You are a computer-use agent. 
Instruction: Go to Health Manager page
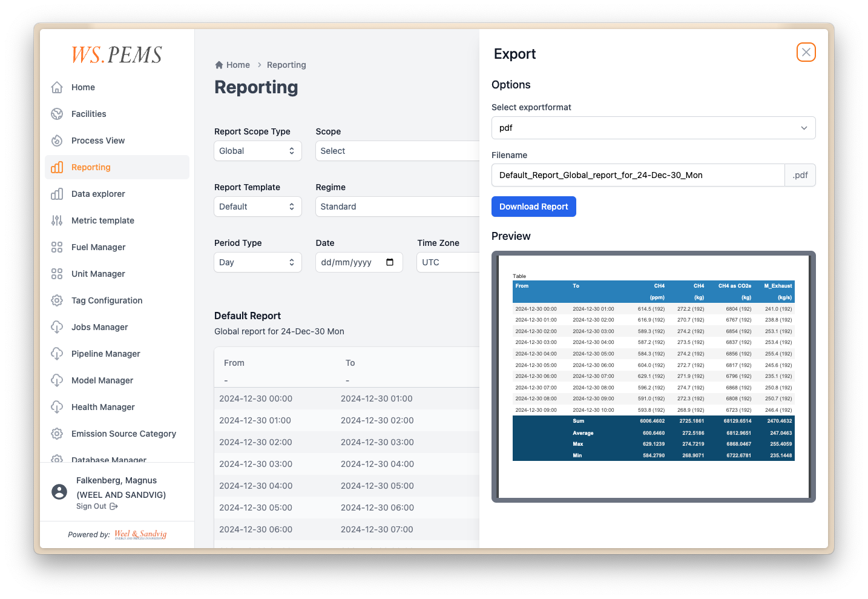pos(103,407)
